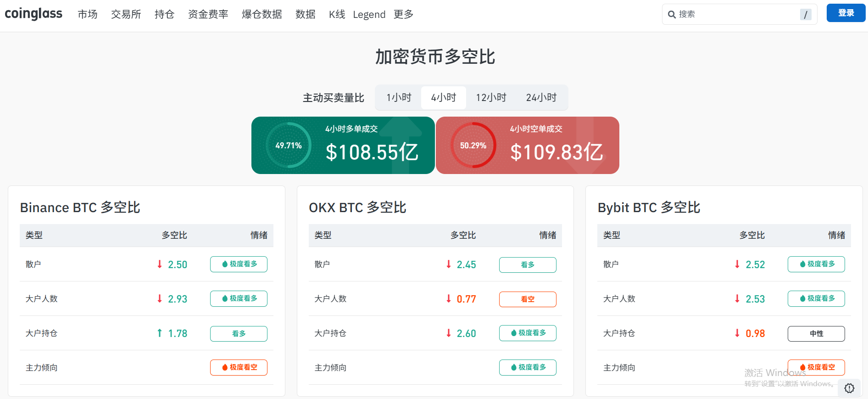Open the 资金费率 menu
This screenshot has height=399, width=868.
208,14
